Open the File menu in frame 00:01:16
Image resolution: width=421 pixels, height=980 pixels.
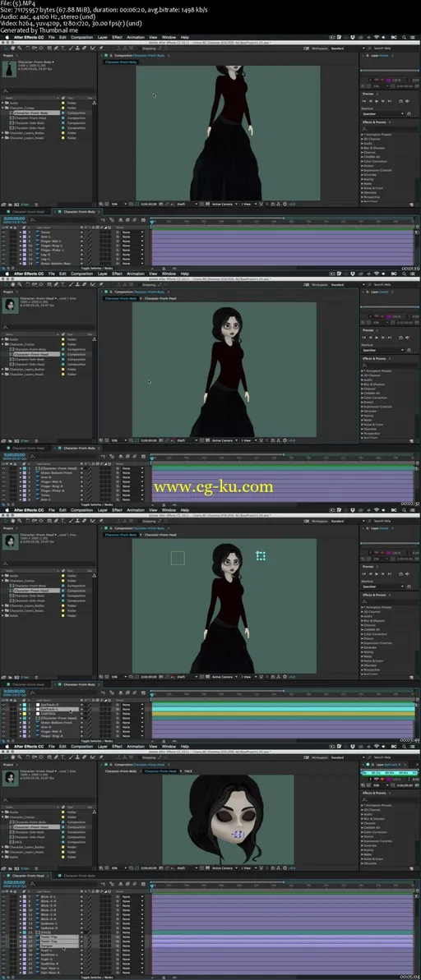(x=52, y=38)
